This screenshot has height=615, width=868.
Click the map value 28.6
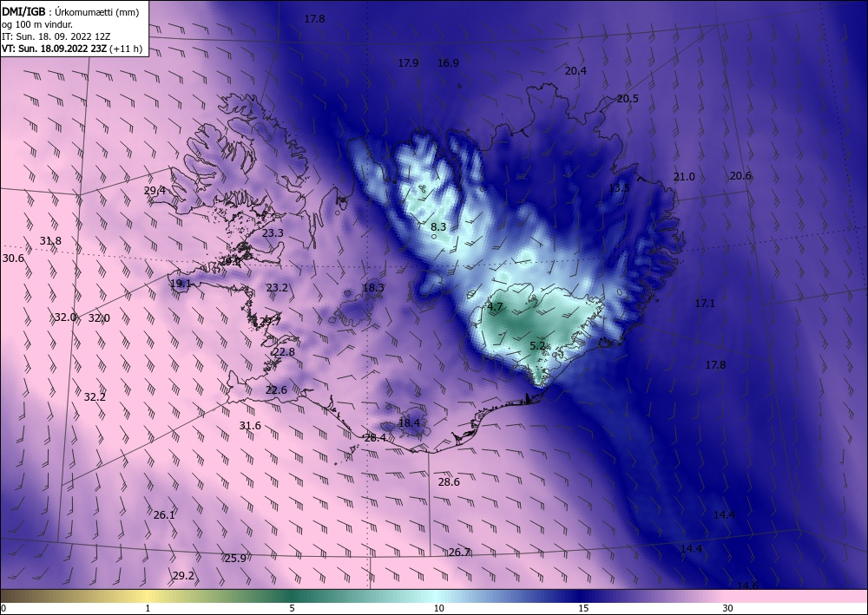pos(449,482)
